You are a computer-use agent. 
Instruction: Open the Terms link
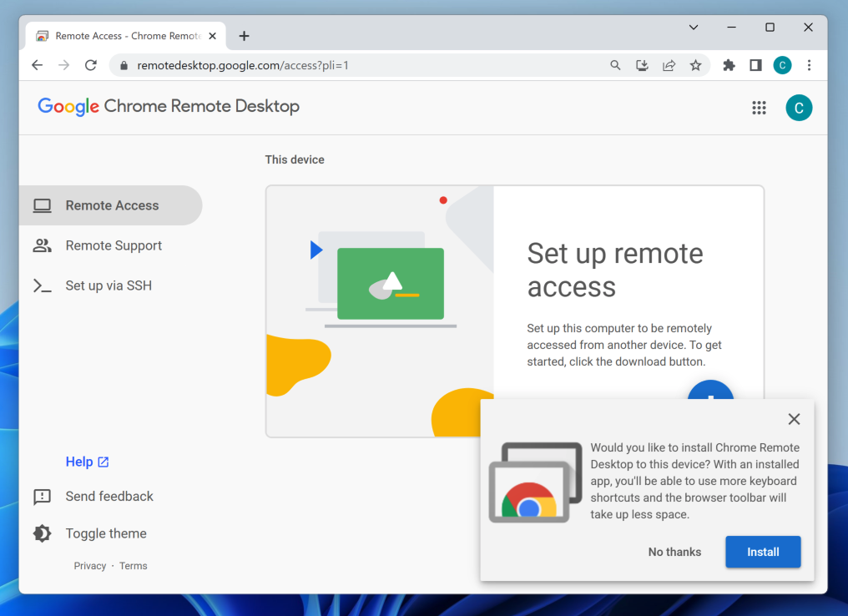pyautogui.click(x=133, y=566)
